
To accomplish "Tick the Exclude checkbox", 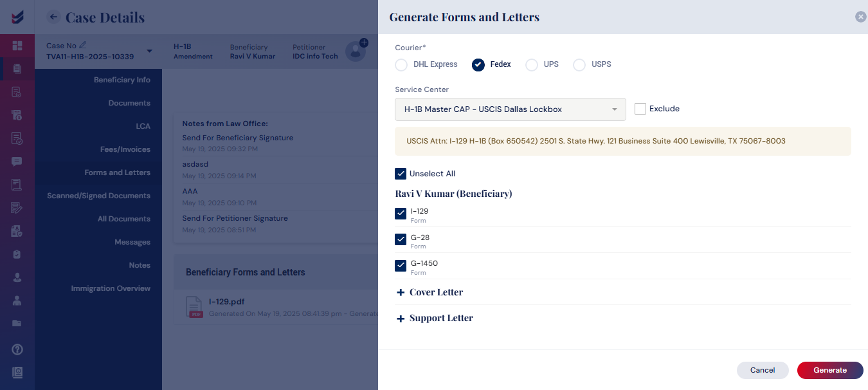I will (x=640, y=109).
